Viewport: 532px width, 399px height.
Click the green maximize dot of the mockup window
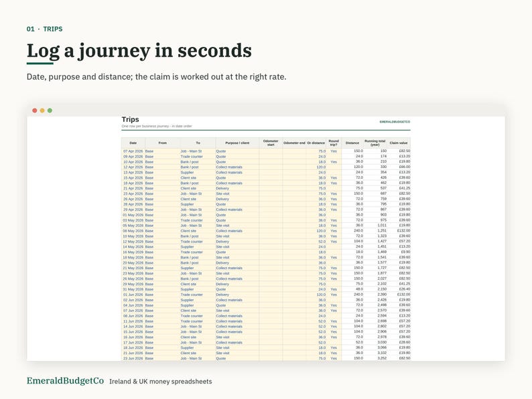pos(50,110)
